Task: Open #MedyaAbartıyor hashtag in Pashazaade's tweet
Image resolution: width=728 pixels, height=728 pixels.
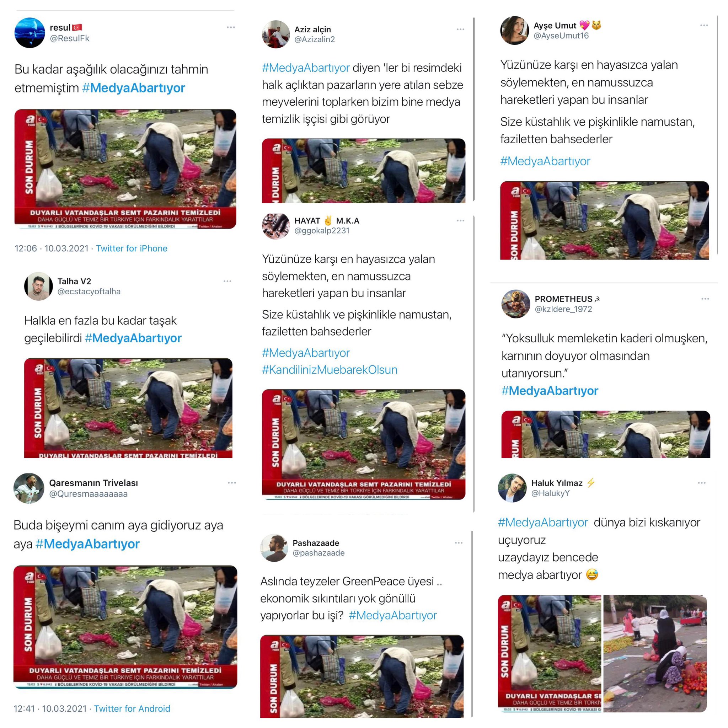Action: tap(393, 615)
